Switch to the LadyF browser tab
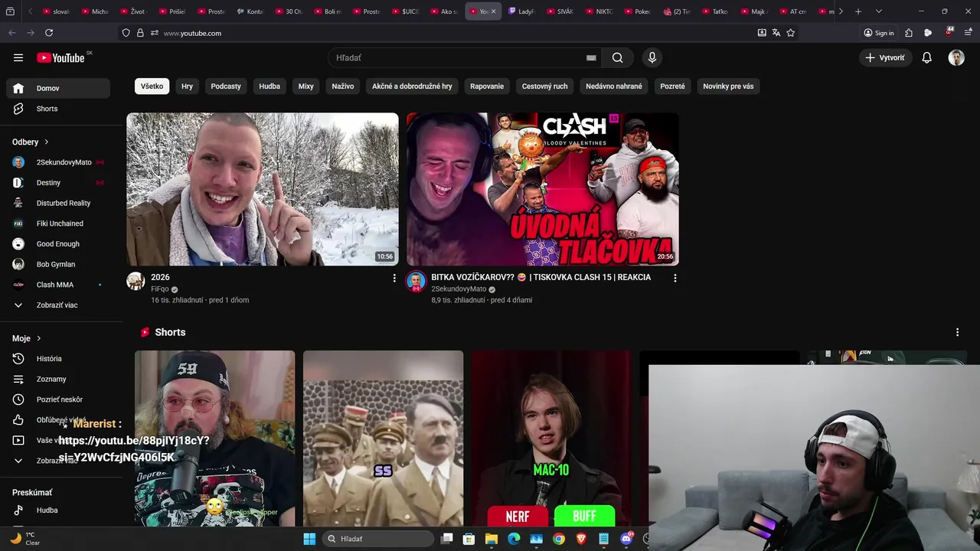Viewport: 980px width, 551px height. click(522, 11)
